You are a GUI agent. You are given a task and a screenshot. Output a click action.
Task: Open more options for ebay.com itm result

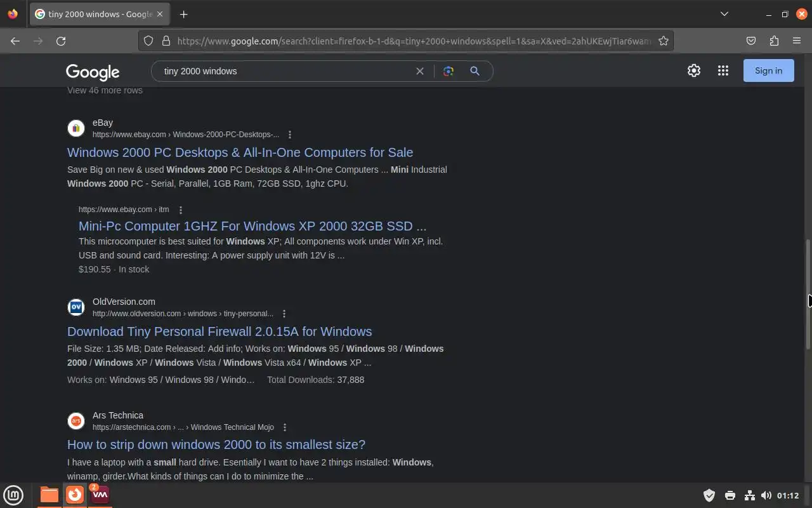point(181,210)
